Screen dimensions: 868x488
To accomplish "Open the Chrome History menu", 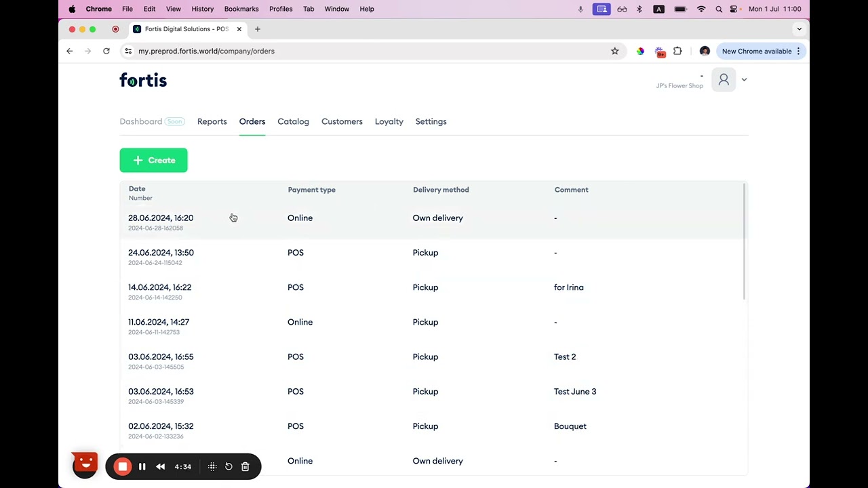I will (202, 9).
